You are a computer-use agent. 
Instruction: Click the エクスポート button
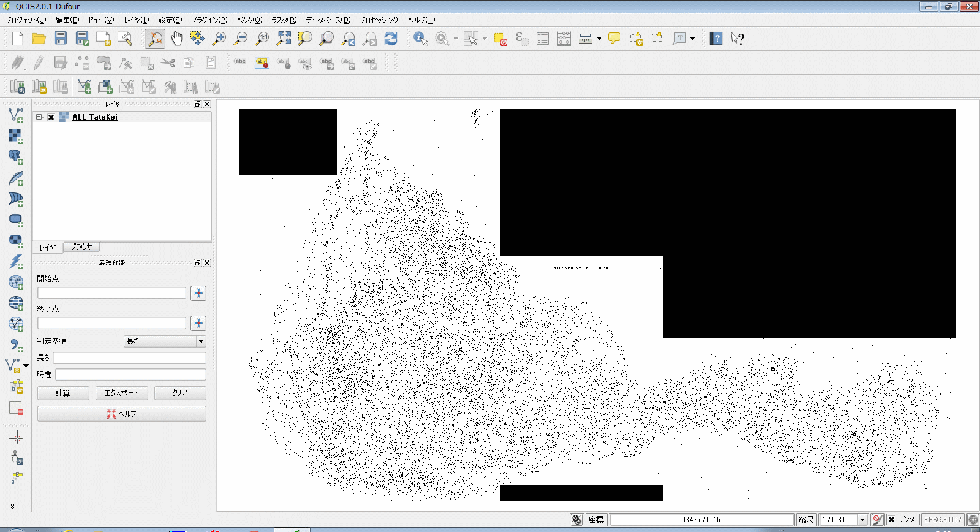pyautogui.click(x=121, y=393)
